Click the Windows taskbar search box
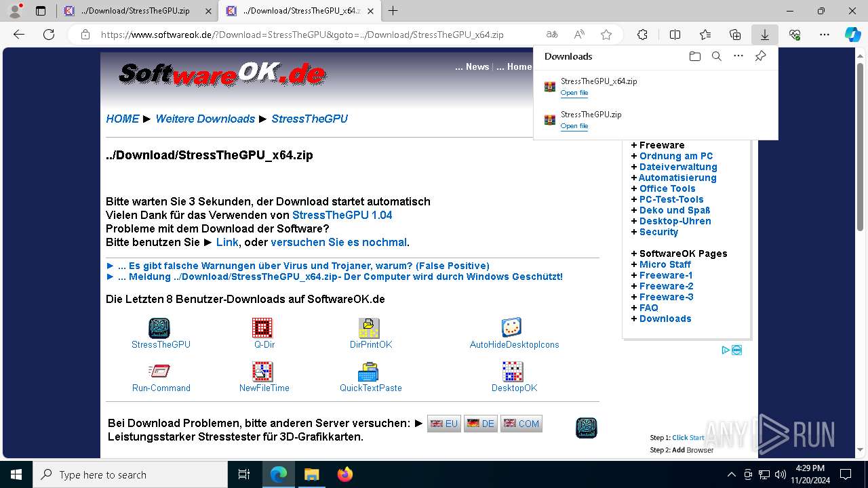868x488 pixels. point(130,474)
